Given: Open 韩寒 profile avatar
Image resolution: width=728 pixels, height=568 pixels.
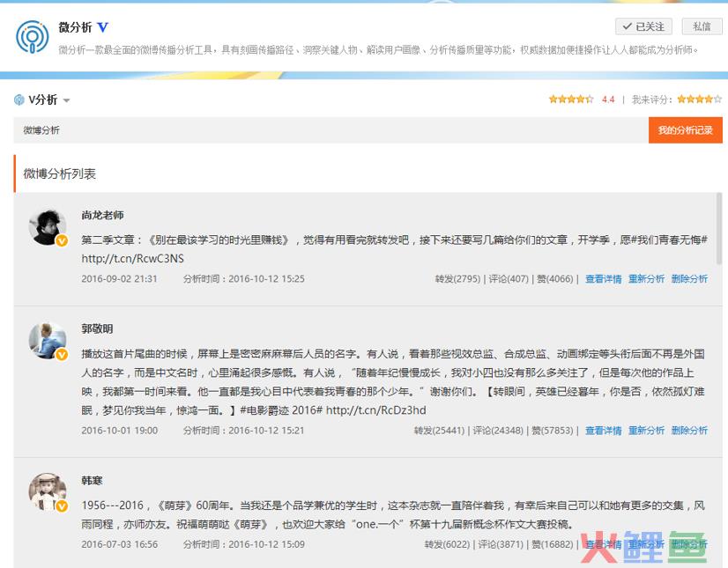Looking at the screenshot, I should [x=48, y=492].
